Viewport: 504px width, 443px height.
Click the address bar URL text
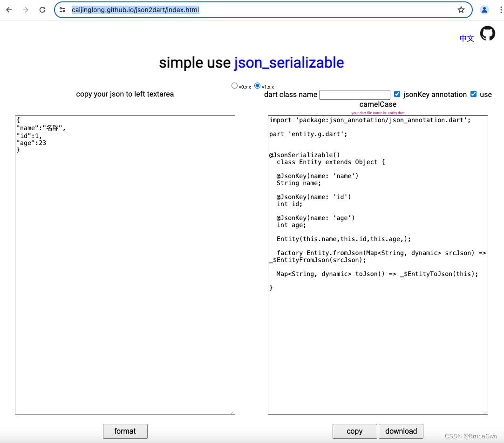(136, 10)
